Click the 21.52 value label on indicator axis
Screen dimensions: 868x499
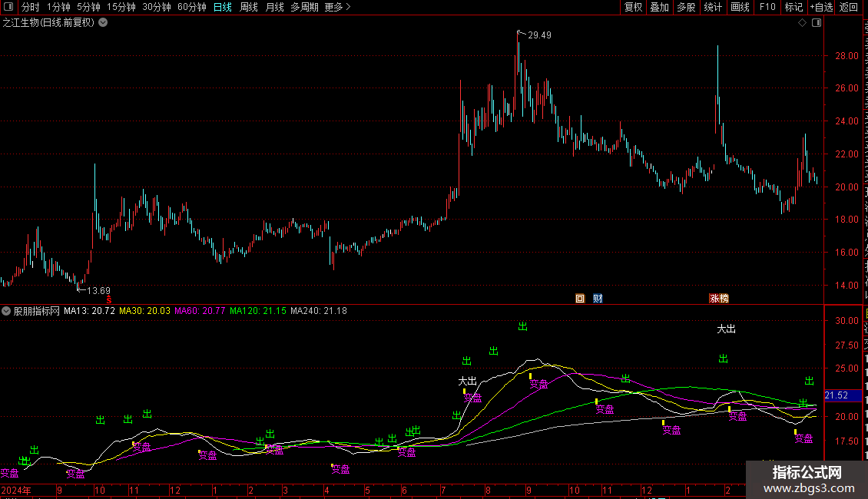[x=836, y=395]
